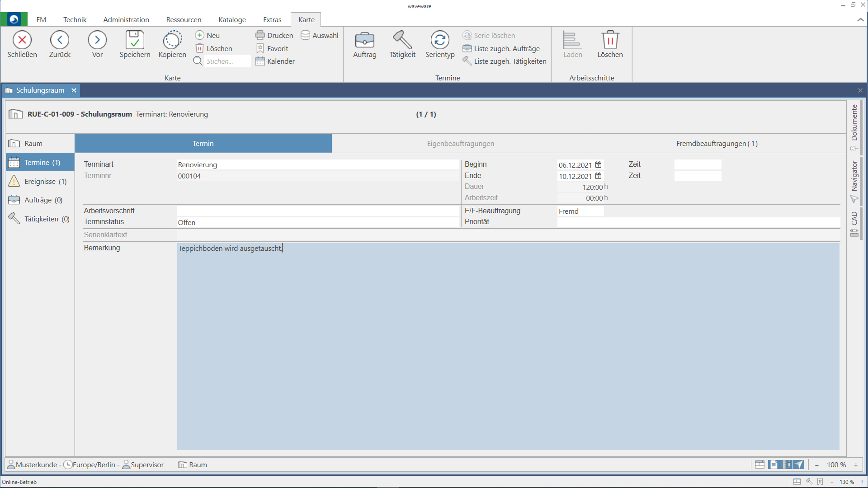Viewport: 868px width, 488px height.
Task: Open the Ende date calendar picker
Action: click(599, 176)
